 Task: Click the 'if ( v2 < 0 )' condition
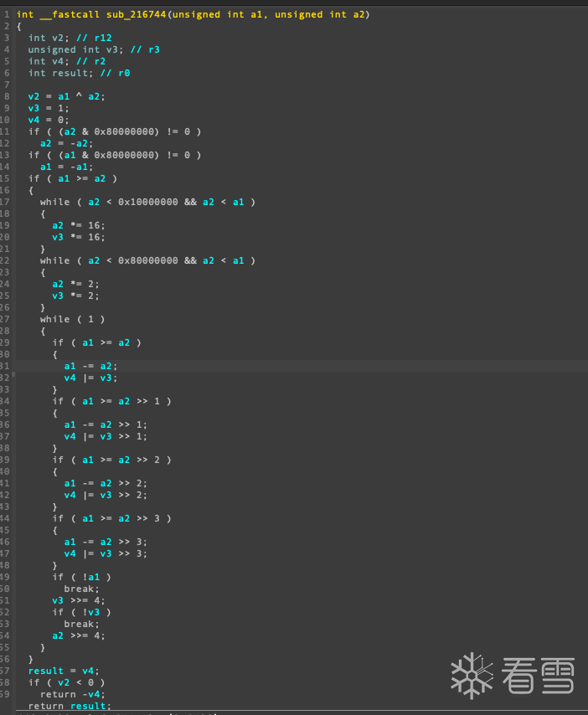click(x=67, y=682)
